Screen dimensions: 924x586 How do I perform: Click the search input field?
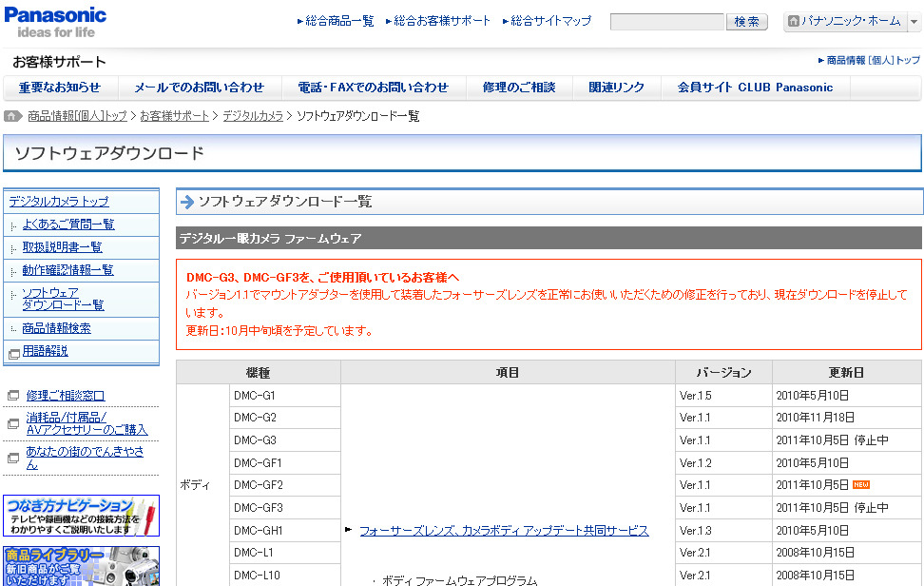pyautogui.click(x=667, y=22)
